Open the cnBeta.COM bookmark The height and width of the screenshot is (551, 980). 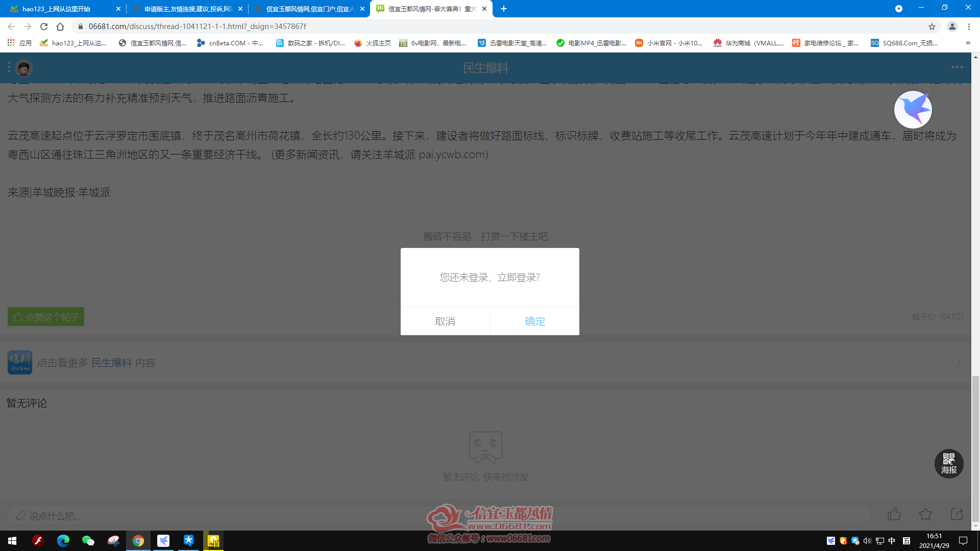(230, 43)
